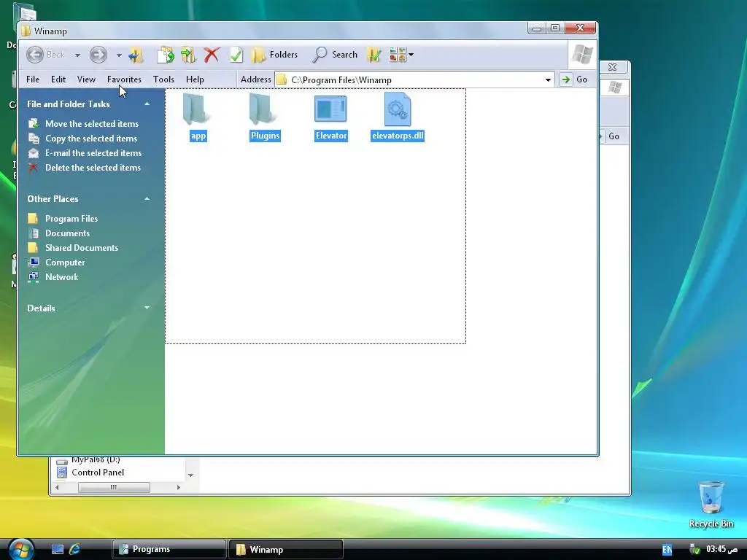The width and height of the screenshot is (747, 560).
Task: Click Show Desktop quick launch icon
Action: click(57, 550)
